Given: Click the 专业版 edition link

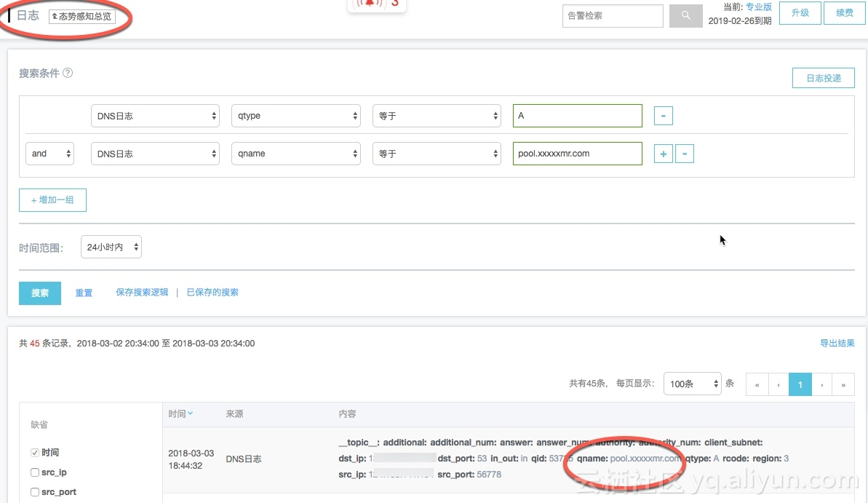Looking at the screenshot, I should tap(758, 7).
